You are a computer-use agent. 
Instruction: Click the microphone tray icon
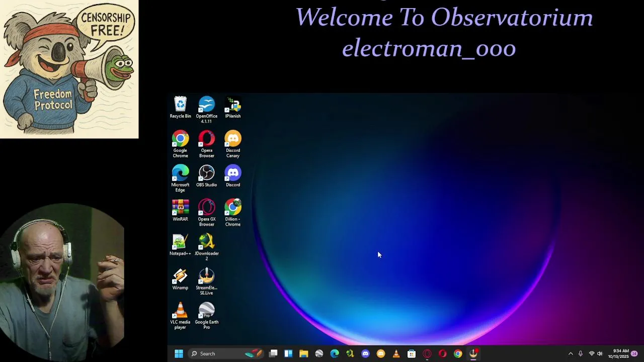click(581, 353)
